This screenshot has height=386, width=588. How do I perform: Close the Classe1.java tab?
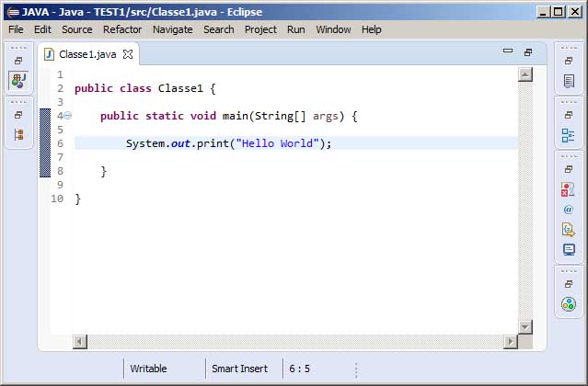coord(128,54)
